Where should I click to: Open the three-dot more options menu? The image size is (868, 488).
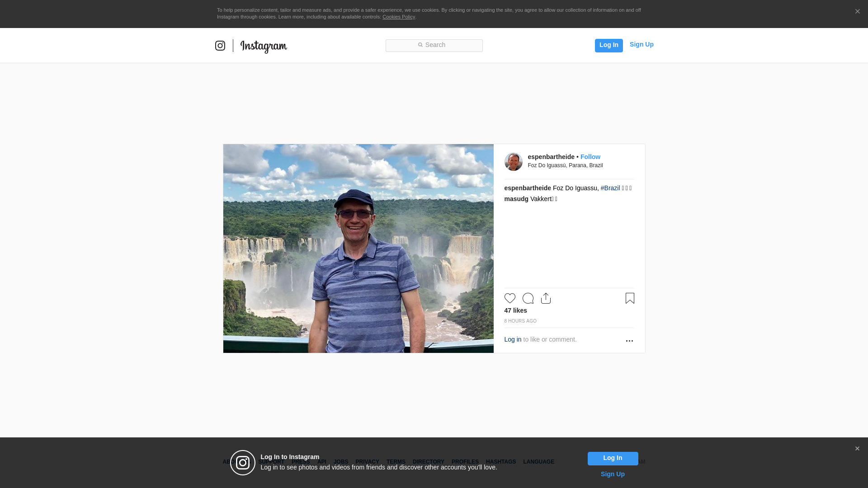pos(629,341)
